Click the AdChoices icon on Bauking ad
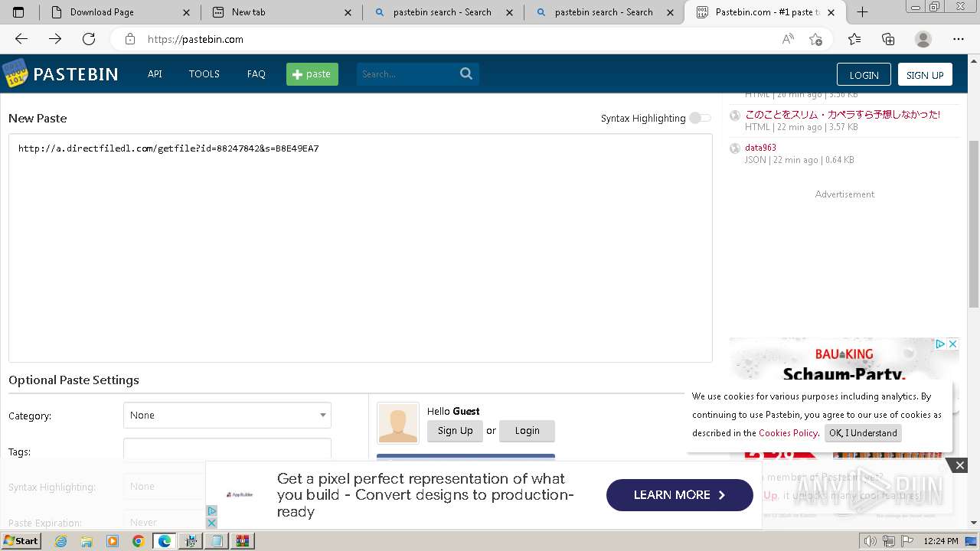The height and width of the screenshot is (551, 980). pos(941,344)
